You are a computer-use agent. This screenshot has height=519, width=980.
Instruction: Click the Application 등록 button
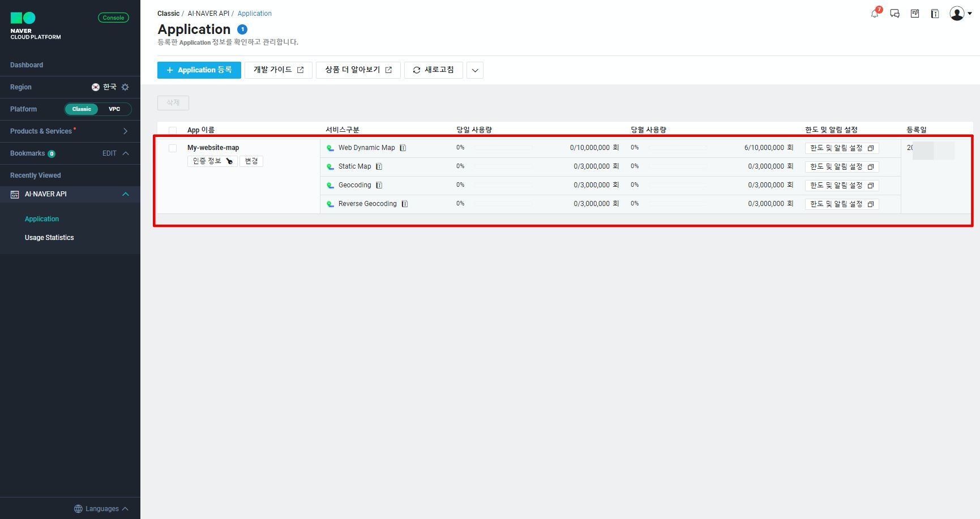[x=199, y=70]
